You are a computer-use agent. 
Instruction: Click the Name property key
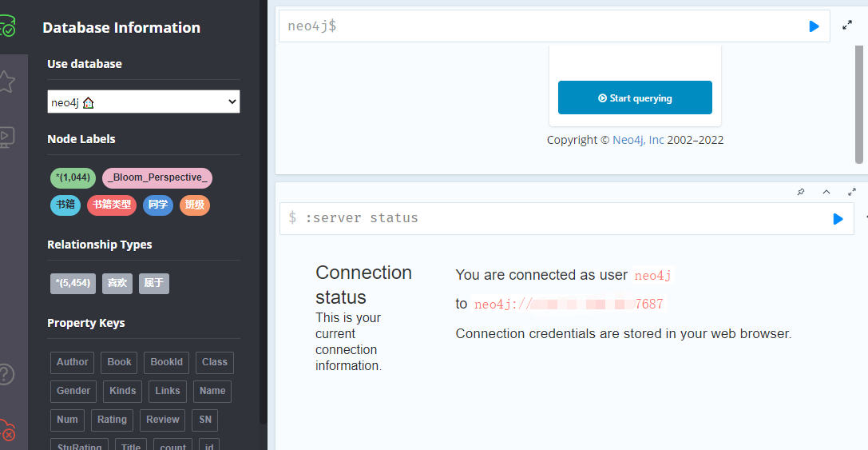212,392
